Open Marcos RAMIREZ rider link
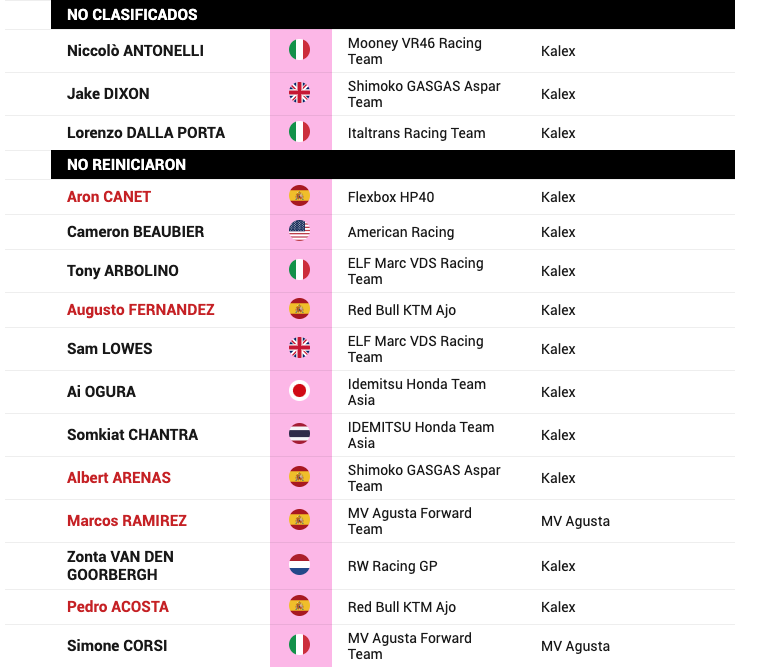Image resolution: width=778 pixels, height=672 pixels. coord(127,521)
